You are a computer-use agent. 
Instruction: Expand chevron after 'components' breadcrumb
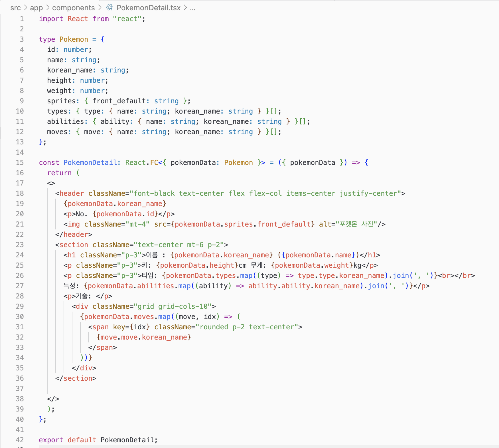pos(100,8)
